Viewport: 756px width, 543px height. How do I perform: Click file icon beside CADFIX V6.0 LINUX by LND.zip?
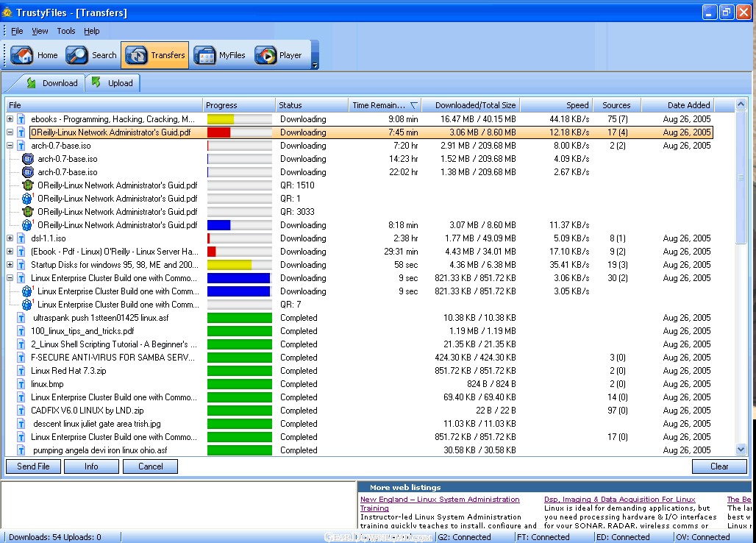click(21, 411)
